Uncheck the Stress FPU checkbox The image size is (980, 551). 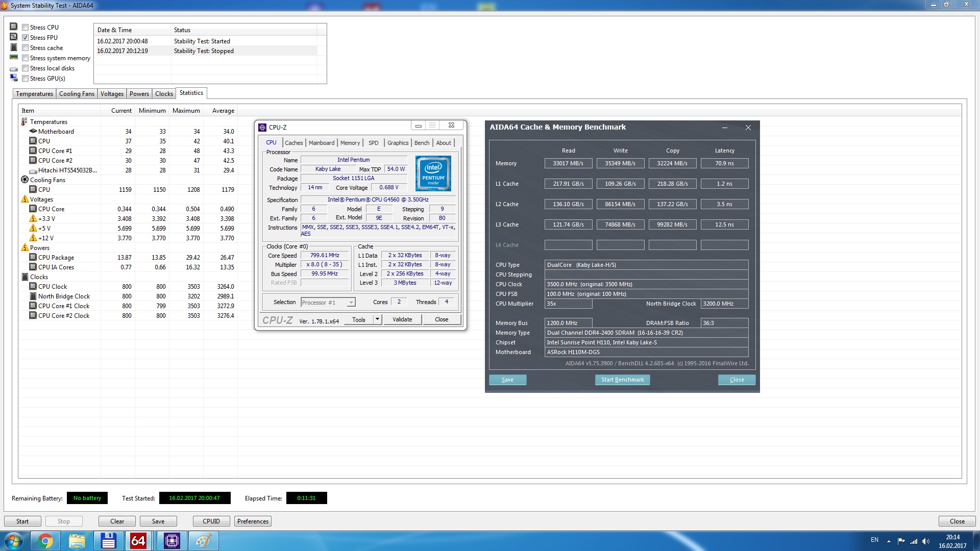25,38
